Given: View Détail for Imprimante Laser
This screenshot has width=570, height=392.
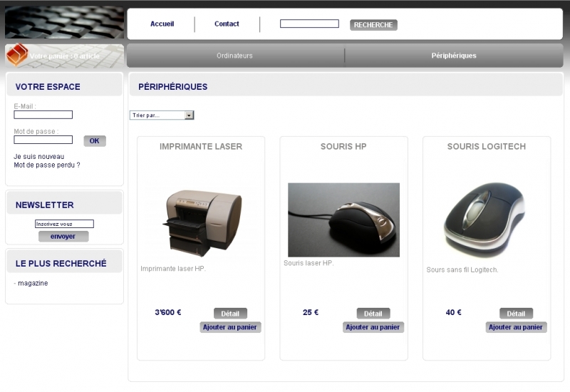Looking at the screenshot, I should tap(230, 314).
